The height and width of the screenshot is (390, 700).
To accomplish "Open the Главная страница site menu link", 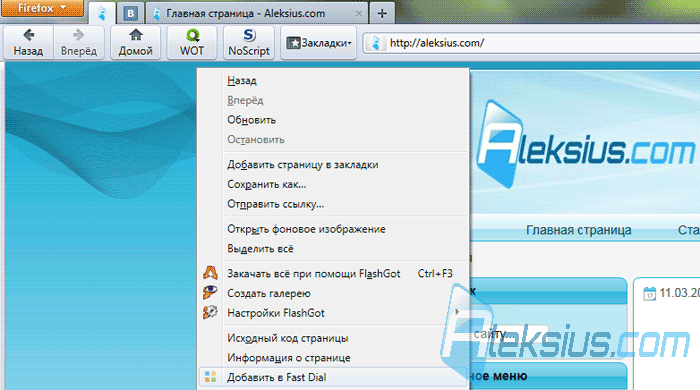I will pyautogui.click(x=579, y=230).
